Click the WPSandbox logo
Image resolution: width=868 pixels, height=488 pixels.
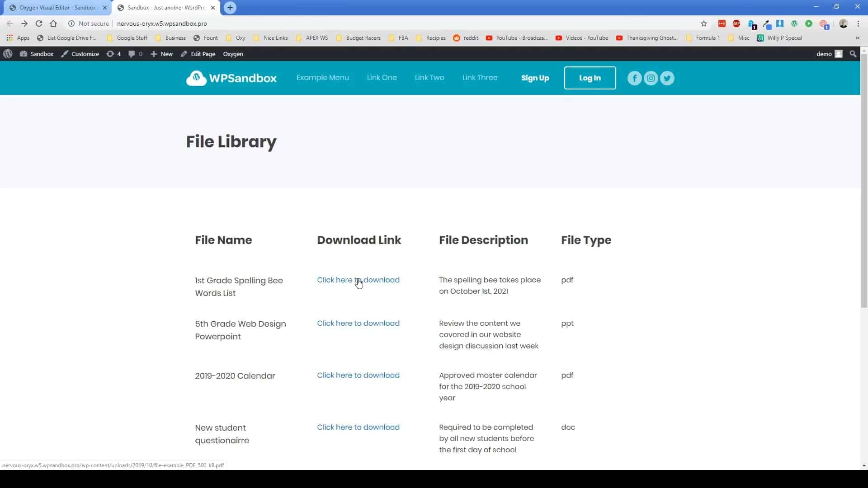pos(231,78)
